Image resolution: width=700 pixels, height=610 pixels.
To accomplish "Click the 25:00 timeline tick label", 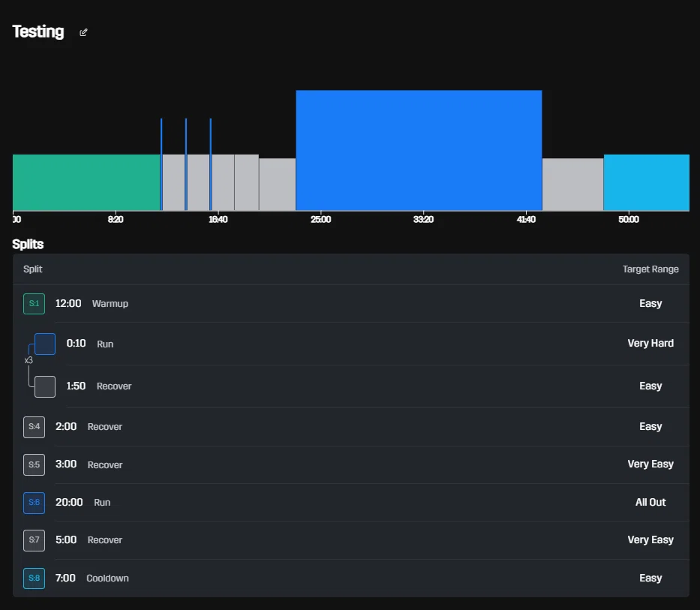I will (320, 219).
